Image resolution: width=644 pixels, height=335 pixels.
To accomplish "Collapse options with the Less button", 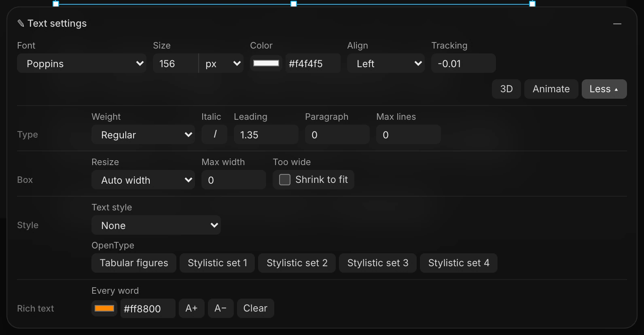I will [x=604, y=89].
